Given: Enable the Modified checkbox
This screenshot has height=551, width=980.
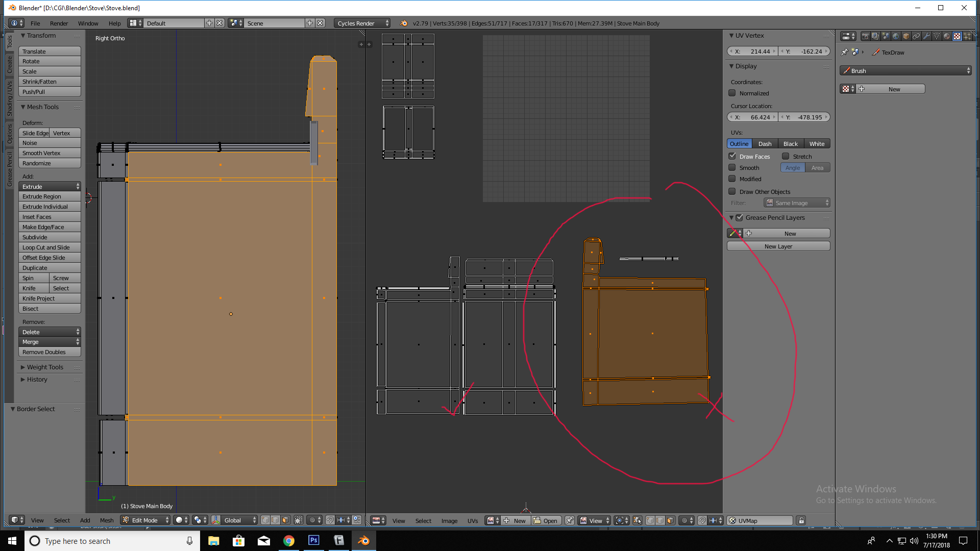Looking at the screenshot, I should point(732,179).
